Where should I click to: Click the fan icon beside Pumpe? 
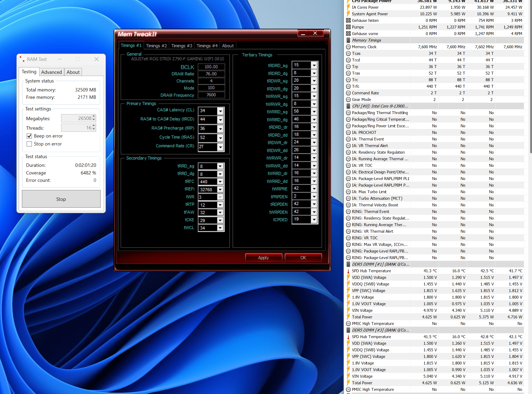[348, 27]
